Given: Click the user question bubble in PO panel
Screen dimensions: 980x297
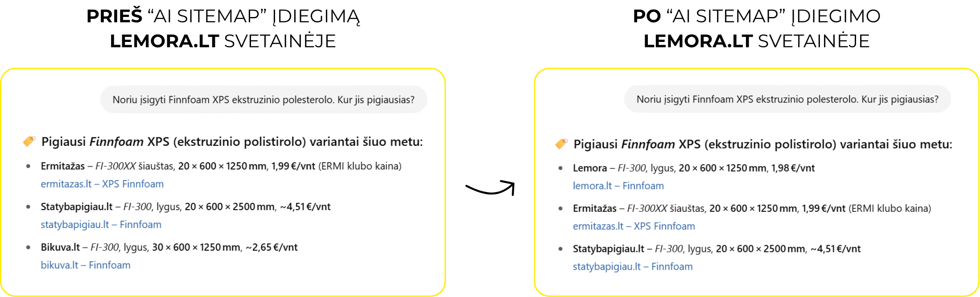Looking at the screenshot, I should [787, 99].
